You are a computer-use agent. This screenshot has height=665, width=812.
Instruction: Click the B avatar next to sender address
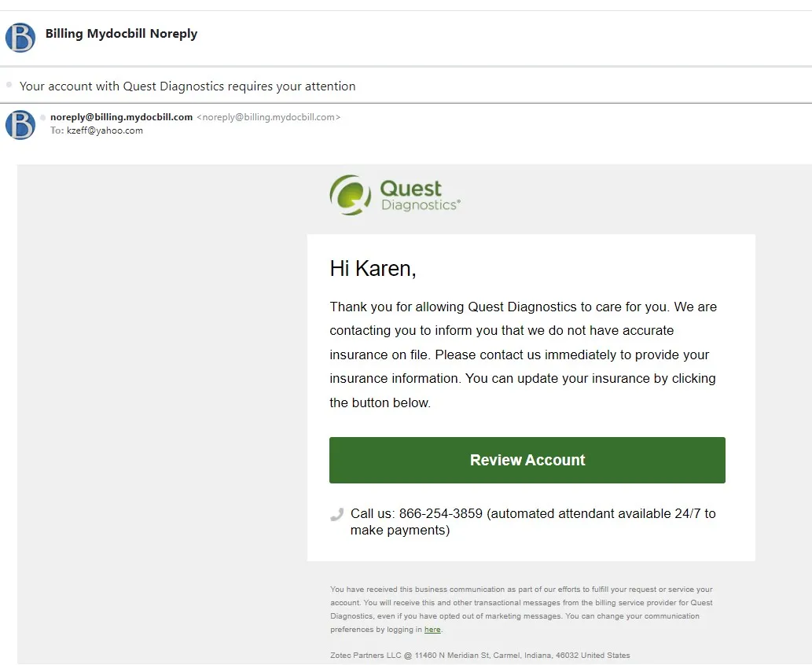20,125
